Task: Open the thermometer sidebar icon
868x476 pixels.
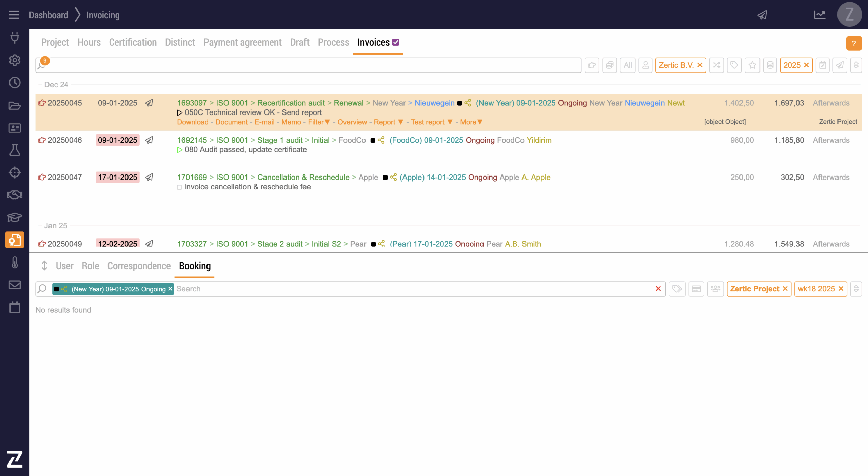Action: (x=15, y=263)
